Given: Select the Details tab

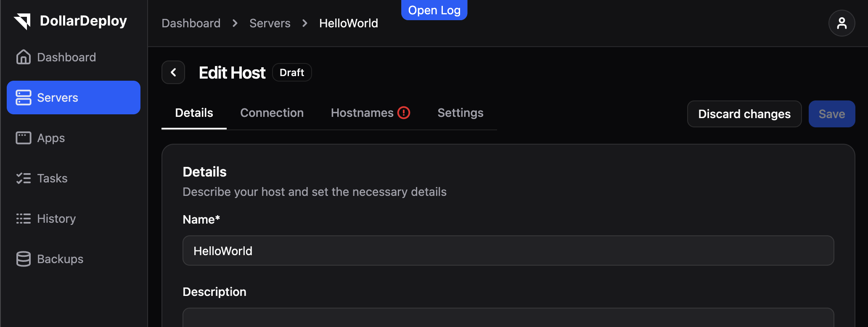Looking at the screenshot, I should 194,113.
